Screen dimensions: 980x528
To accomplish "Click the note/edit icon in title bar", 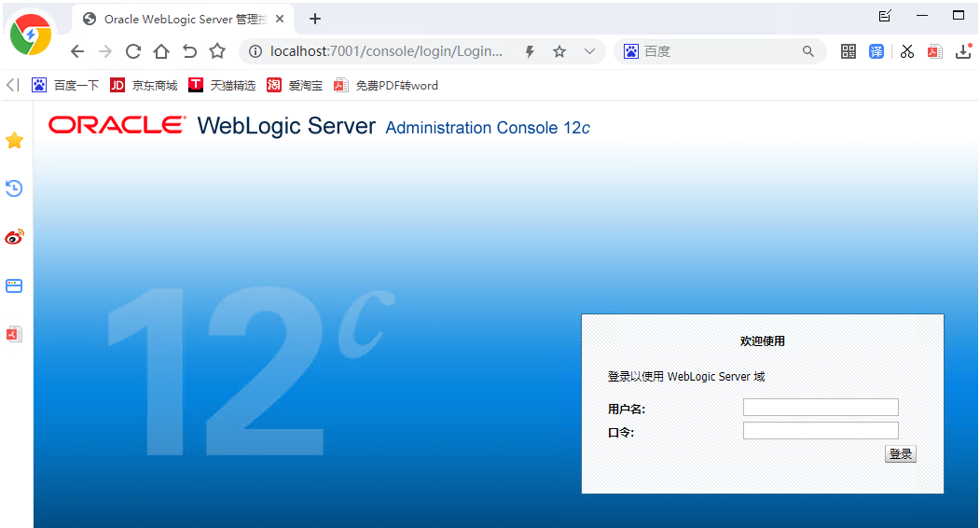I will [x=885, y=16].
